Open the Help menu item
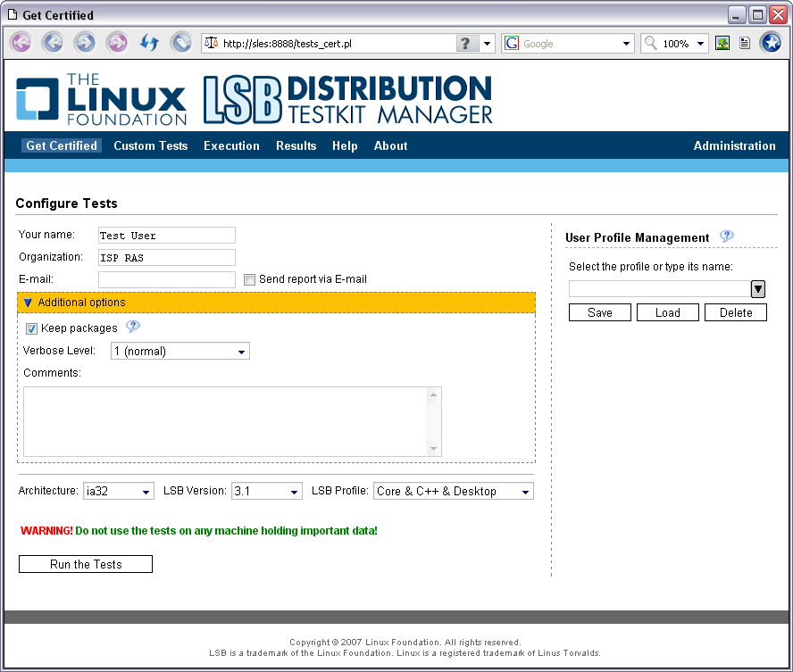This screenshot has width=793, height=672. tap(345, 145)
